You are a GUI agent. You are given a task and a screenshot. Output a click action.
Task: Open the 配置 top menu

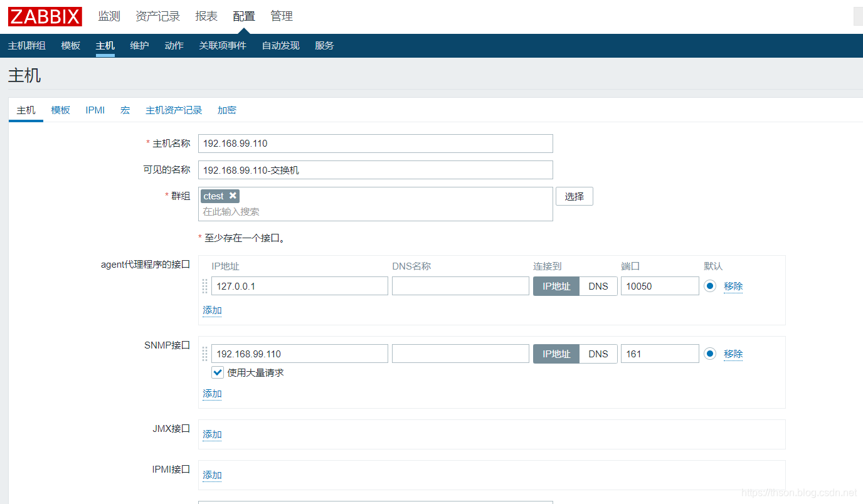tap(244, 16)
